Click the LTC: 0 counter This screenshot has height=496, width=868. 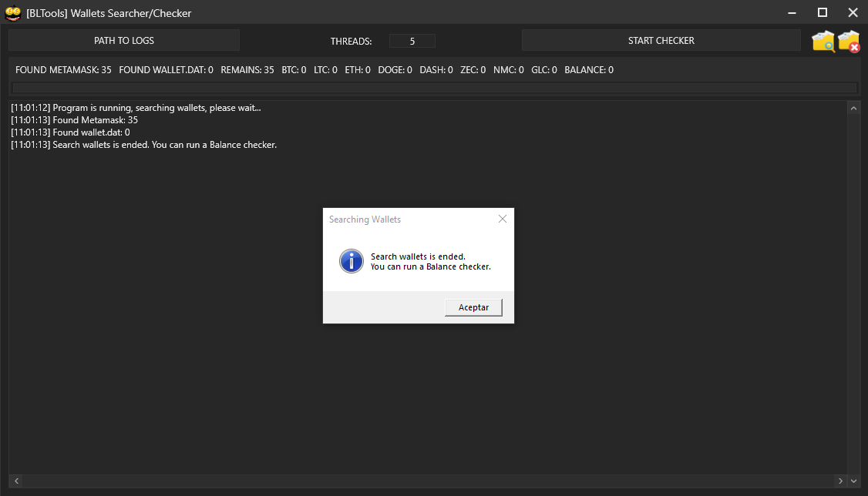pos(325,69)
